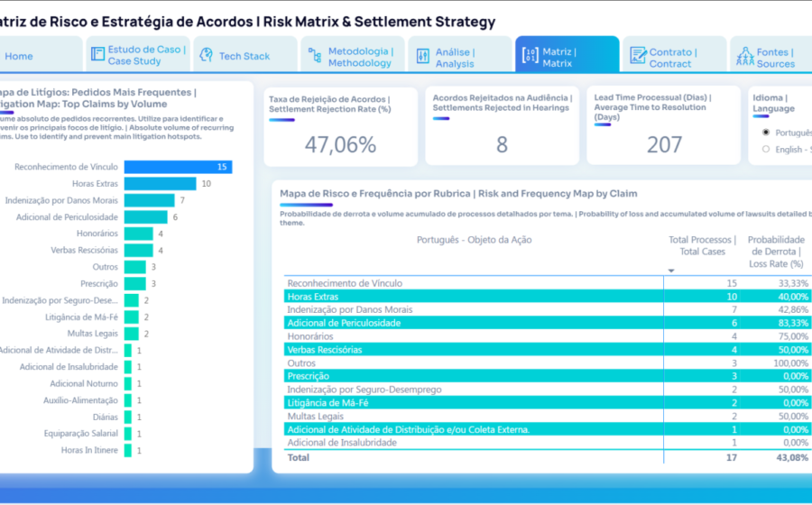Click the Auxílio-Alimentação chart label
This screenshot has width=812, height=505.
click(x=80, y=400)
